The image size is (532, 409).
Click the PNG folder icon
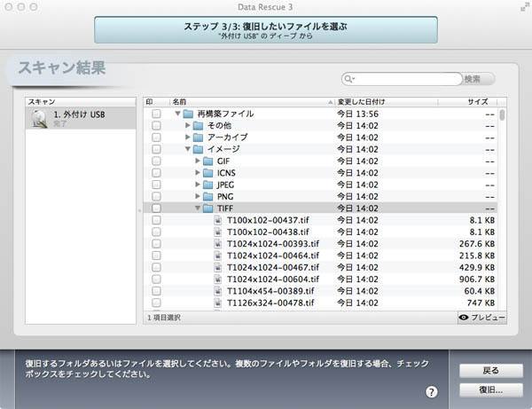coord(208,196)
